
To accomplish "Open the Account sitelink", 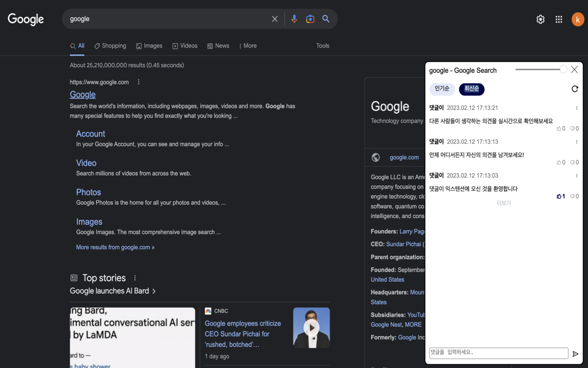I will point(90,134).
